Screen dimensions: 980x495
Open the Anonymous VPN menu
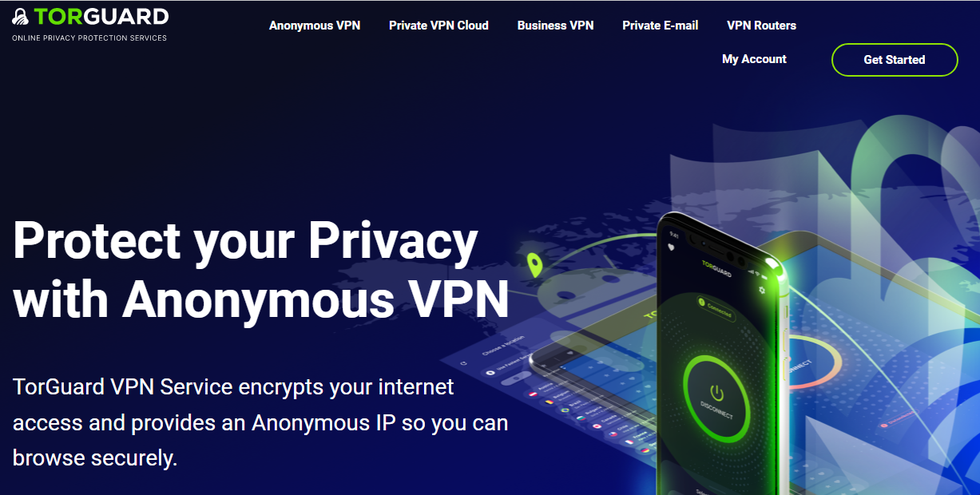click(x=315, y=26)
